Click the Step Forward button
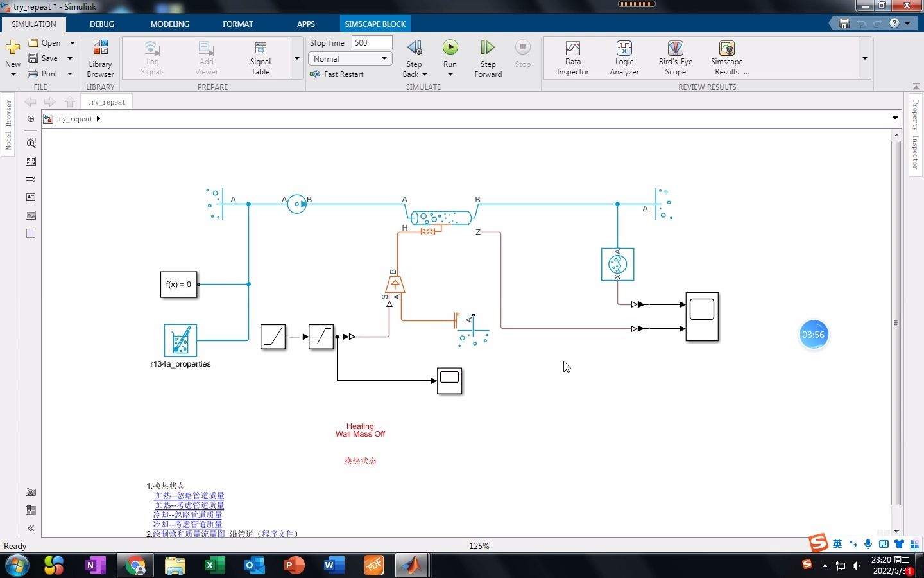 click(x=488, y=57)
